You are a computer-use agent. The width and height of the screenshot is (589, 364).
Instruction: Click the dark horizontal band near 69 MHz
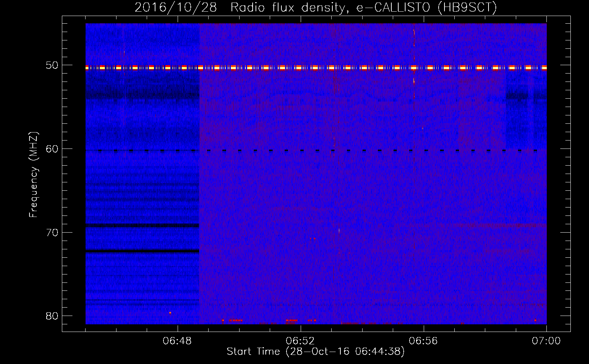[142, 226]
